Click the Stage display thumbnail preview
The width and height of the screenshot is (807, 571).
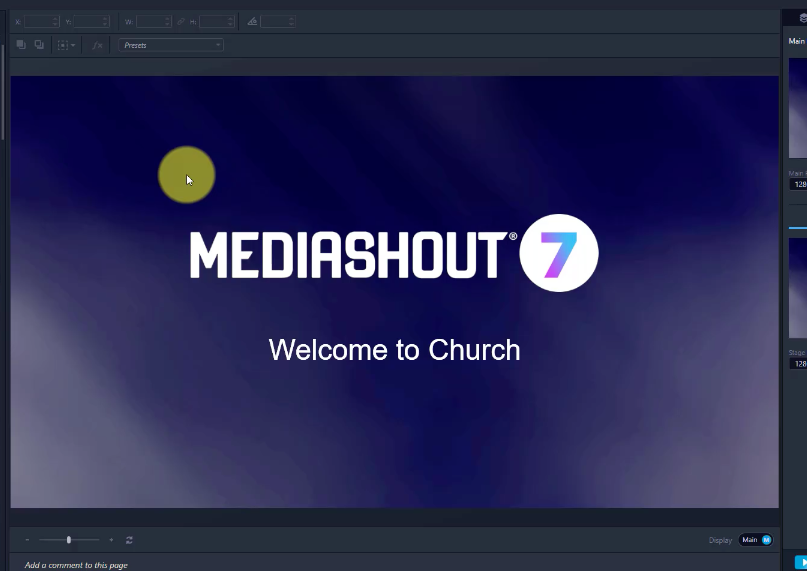tap(798, 288)
